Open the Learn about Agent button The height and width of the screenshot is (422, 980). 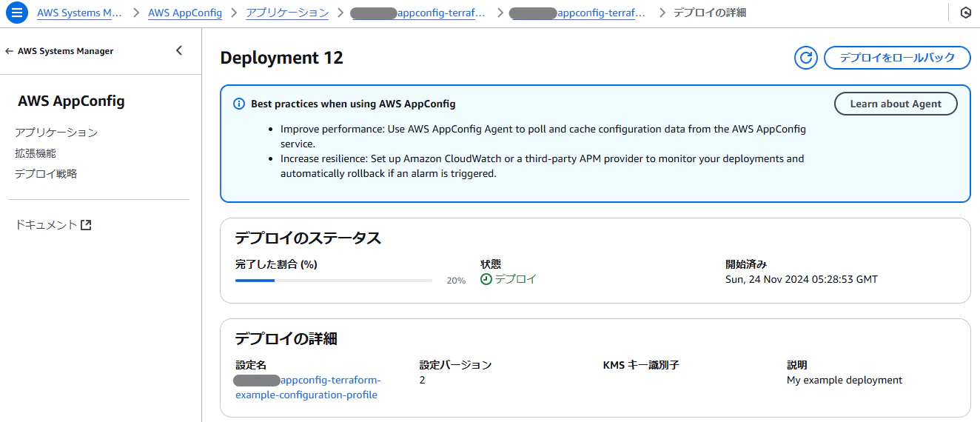tap(896, 104)
